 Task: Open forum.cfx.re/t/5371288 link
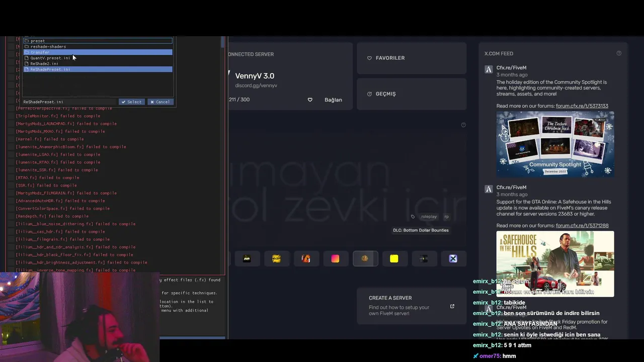582,226
